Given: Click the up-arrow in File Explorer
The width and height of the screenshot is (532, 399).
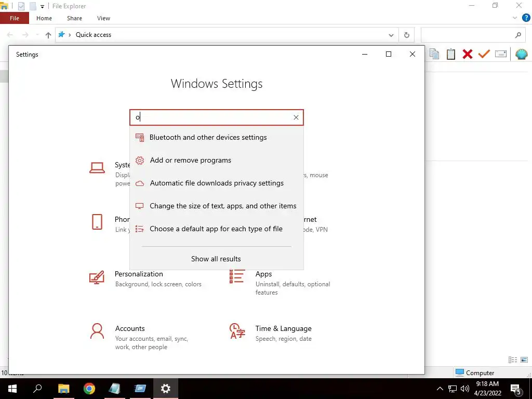Looking at the screenshot, I should click(48, 35).
